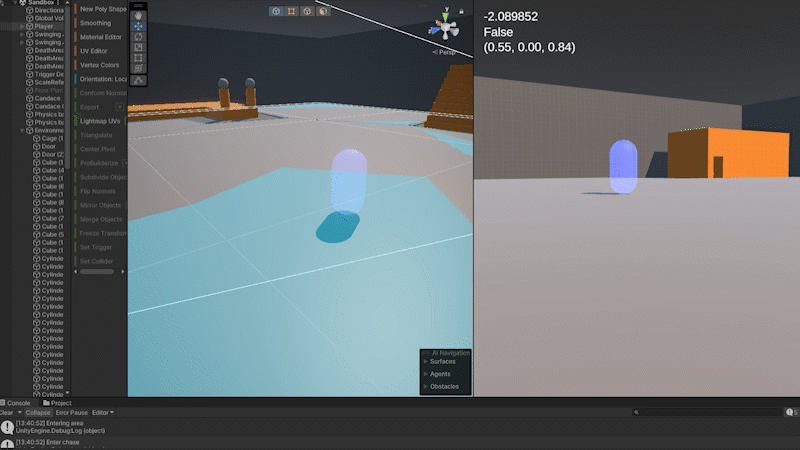Image resolution: width=800 pixels, height=450 pixels.
Task: Toggle Persp projection label in scene view
Action: (x=444, y=52)
